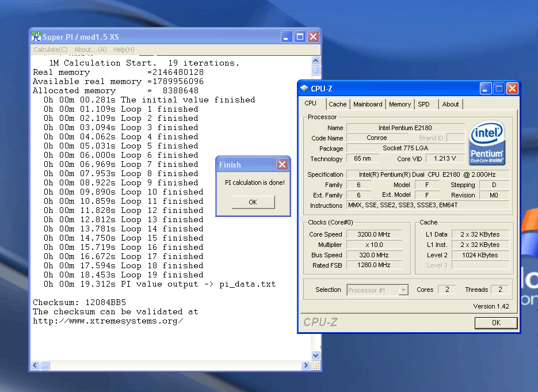
Task: Open the About tab in CPU-Z
Action: pyautogui.click(x=450, y=104)
